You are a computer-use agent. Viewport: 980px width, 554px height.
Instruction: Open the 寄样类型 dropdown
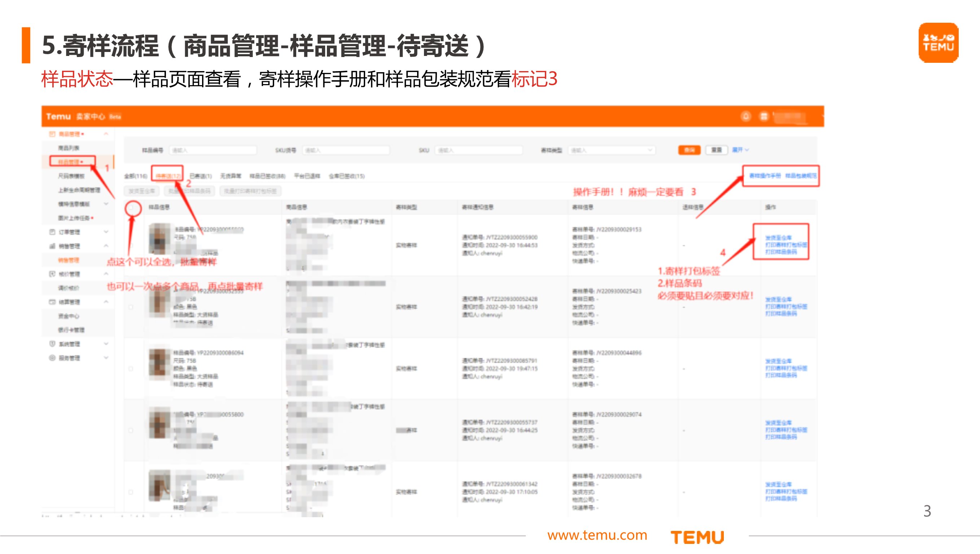[611, 150]
